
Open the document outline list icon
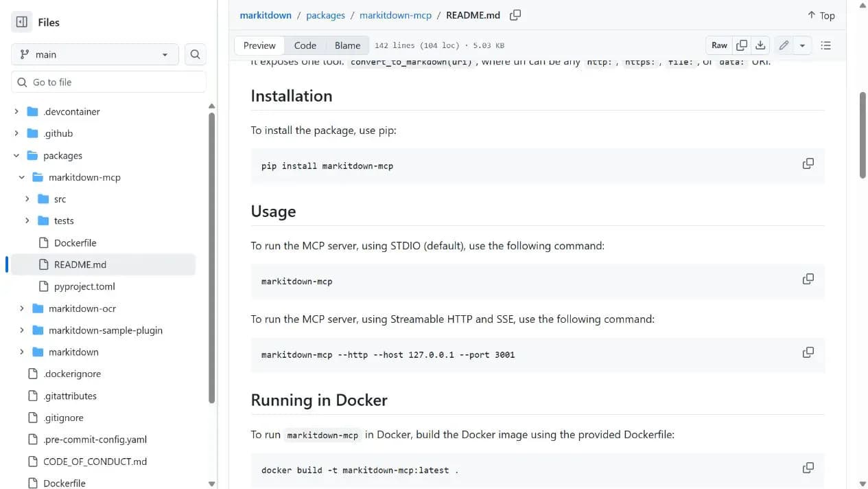(826, 45)
